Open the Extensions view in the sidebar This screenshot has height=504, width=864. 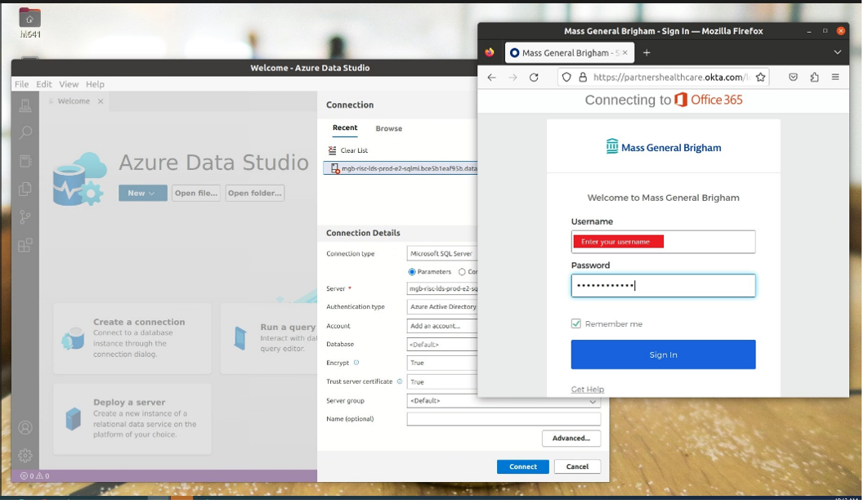coord(25,244)
